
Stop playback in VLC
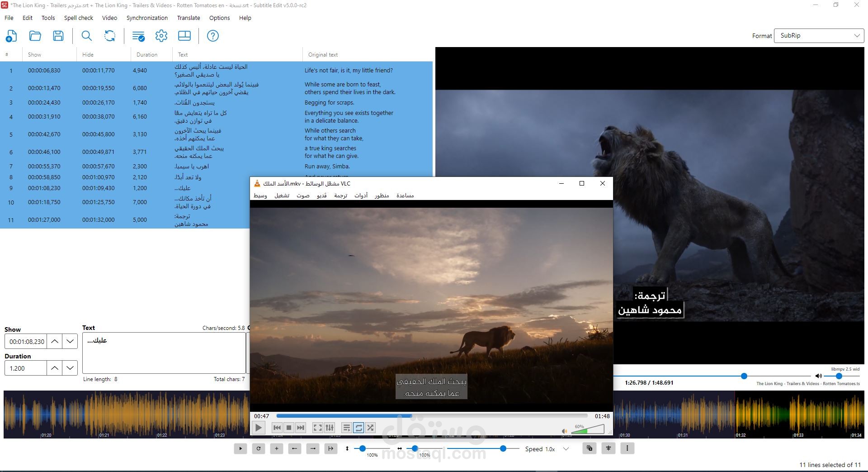(289, 428)
